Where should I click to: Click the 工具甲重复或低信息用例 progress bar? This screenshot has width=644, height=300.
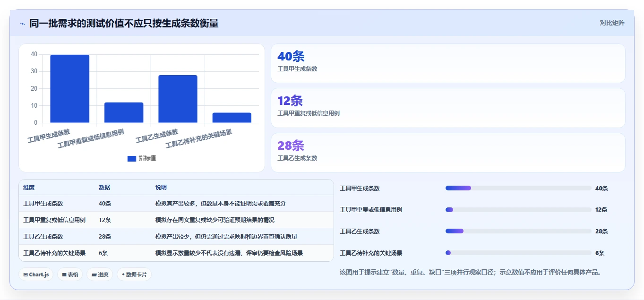[x=518, y=210]
